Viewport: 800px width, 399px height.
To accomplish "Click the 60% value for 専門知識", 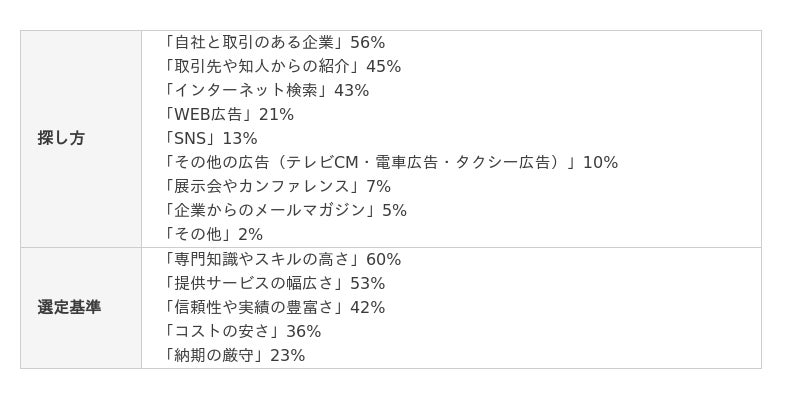I will pyautogui.click(x=384, y=260).
